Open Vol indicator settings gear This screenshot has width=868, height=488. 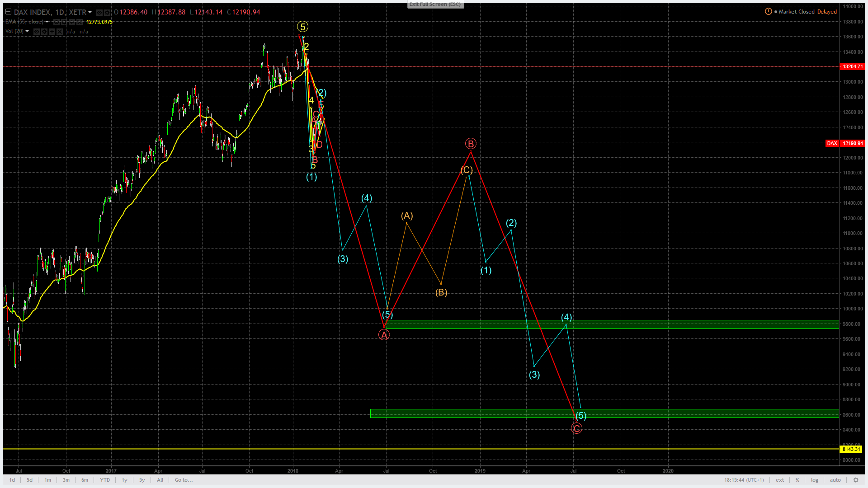pos(44,32)
